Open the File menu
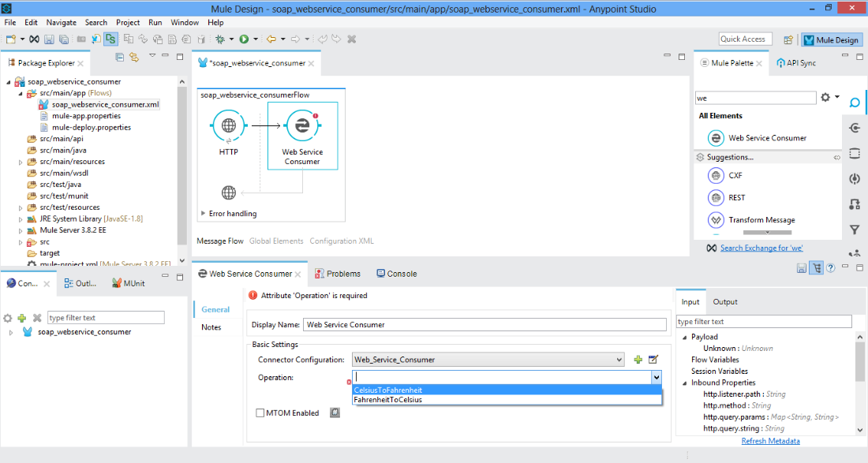868x463 pixels. click(x=10, y=23)
